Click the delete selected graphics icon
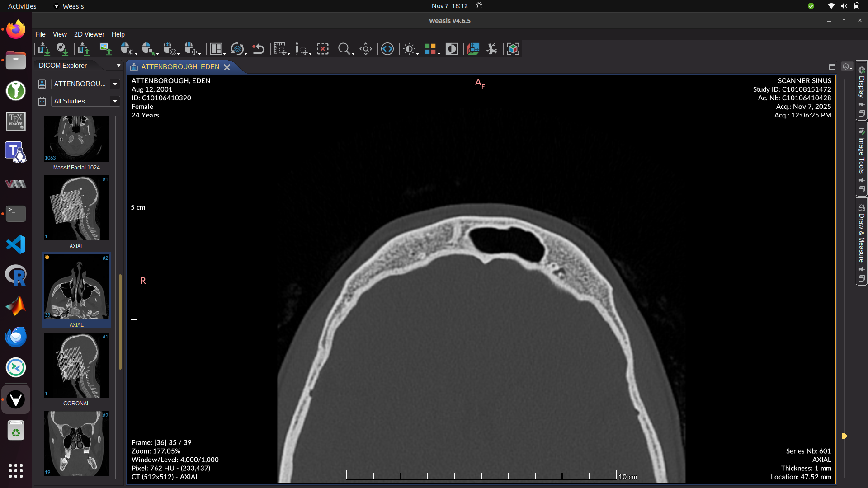The image size is (868, 488). click(x=323, y=49)
